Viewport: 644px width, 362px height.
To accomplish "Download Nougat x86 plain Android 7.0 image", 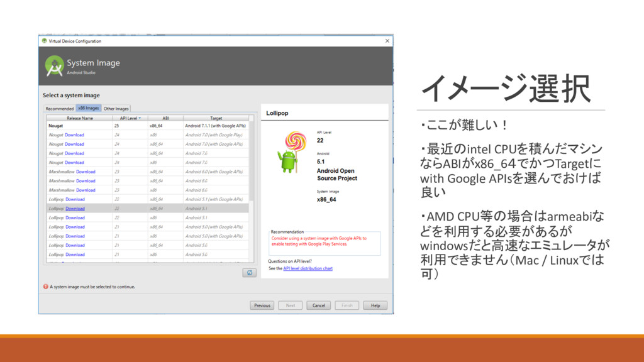I will [x=74, y=163].
